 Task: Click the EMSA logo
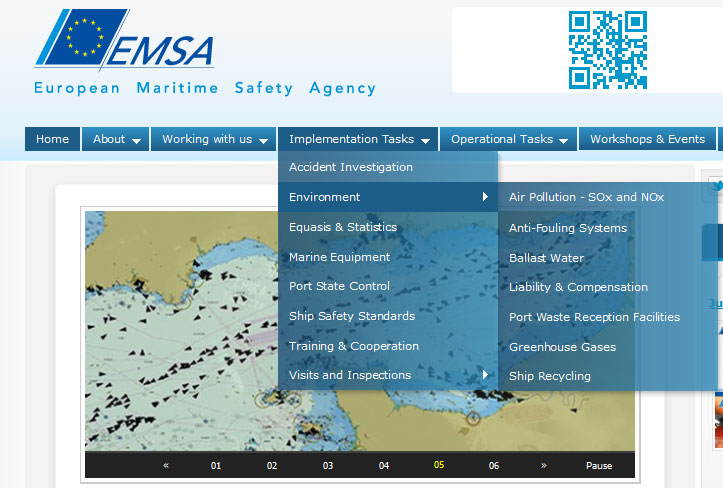coord(124,40)
